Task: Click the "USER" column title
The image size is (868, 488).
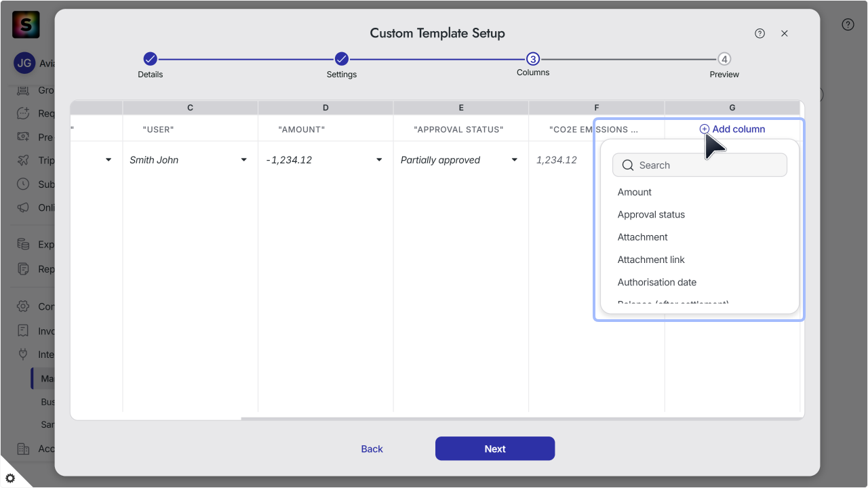Action: pyautogui.click(x=158, y=129)
